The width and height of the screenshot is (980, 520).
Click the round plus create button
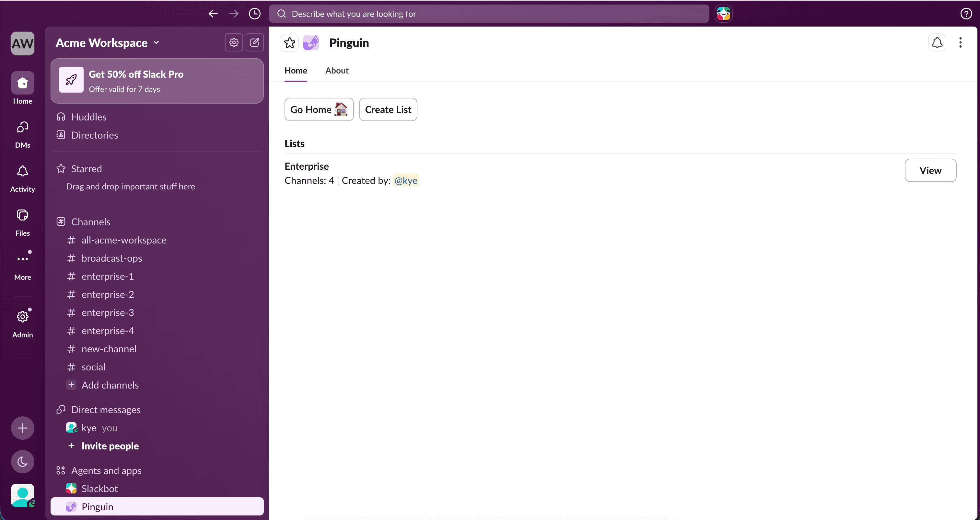click(x=22, y=428)
